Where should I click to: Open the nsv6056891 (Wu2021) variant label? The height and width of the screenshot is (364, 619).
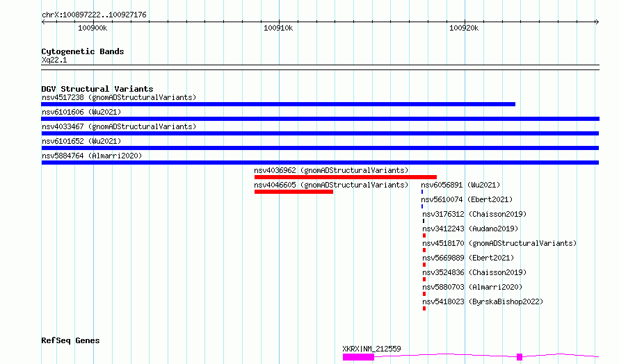(460, 185)
